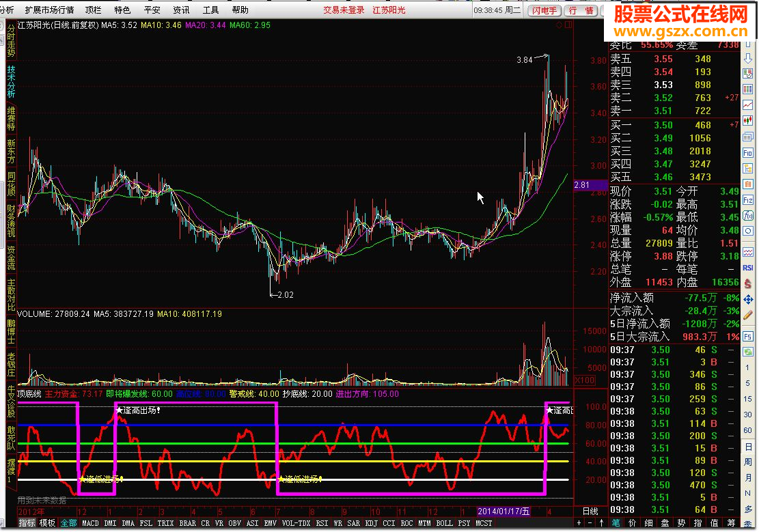The image size is (759, 532).
Task: Open the 帮助 menu
Action: pos(240,10)
